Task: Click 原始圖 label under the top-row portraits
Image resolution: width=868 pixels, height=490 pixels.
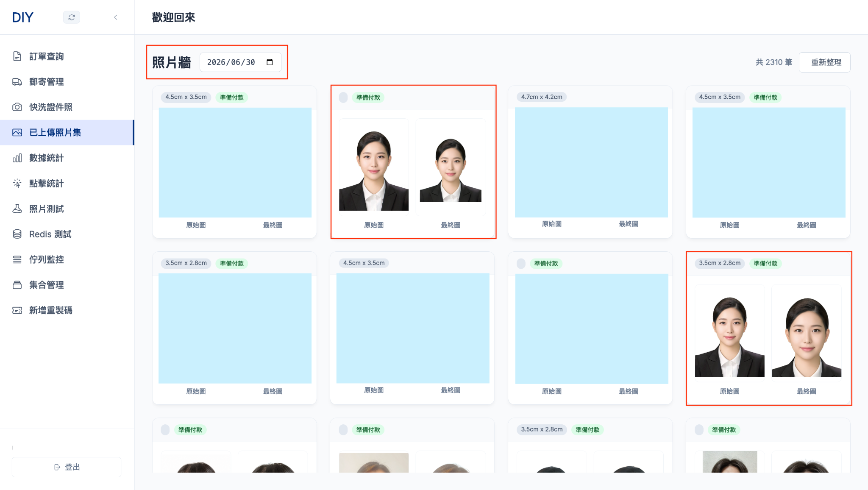Action: 374,225
